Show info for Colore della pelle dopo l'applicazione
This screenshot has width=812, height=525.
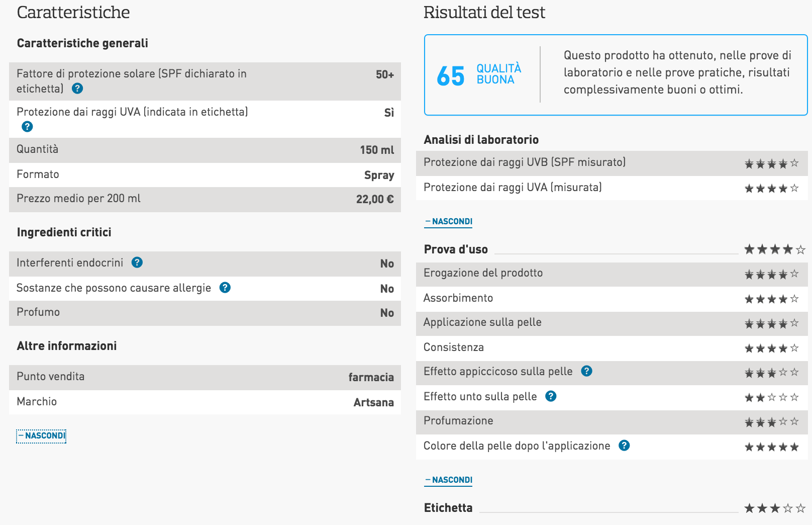coord(624,446)
